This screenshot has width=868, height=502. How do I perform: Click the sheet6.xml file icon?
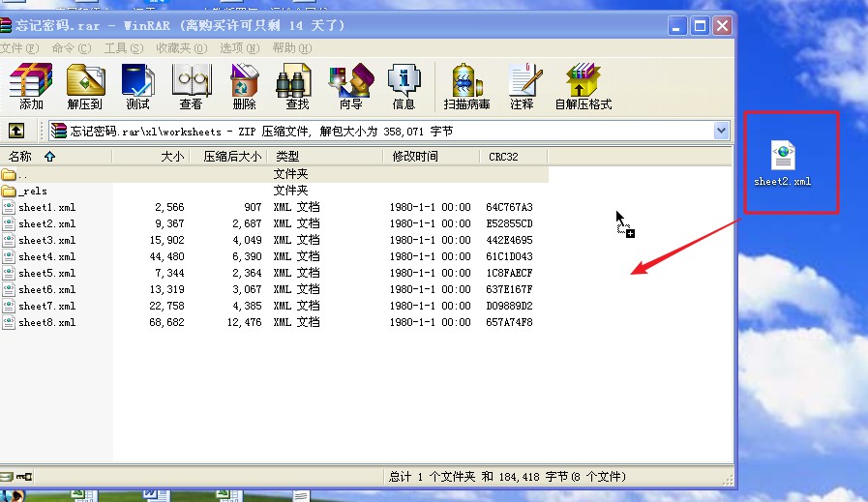[x=9, y=289]
